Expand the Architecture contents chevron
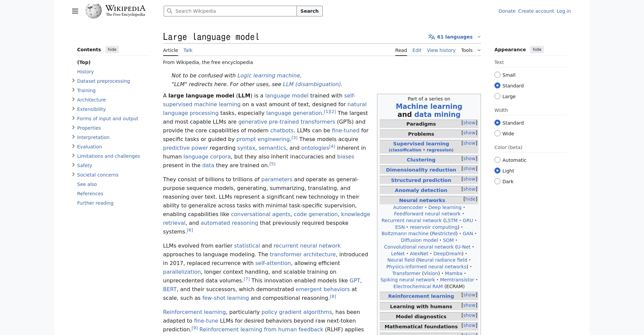The image size is (644, 335). [73, 99]
